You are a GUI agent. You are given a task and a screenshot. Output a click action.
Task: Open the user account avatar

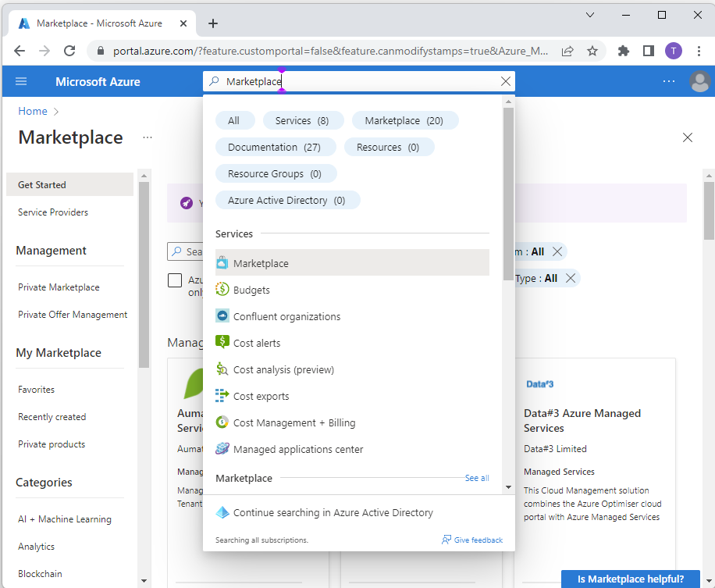tap(699, 82)
